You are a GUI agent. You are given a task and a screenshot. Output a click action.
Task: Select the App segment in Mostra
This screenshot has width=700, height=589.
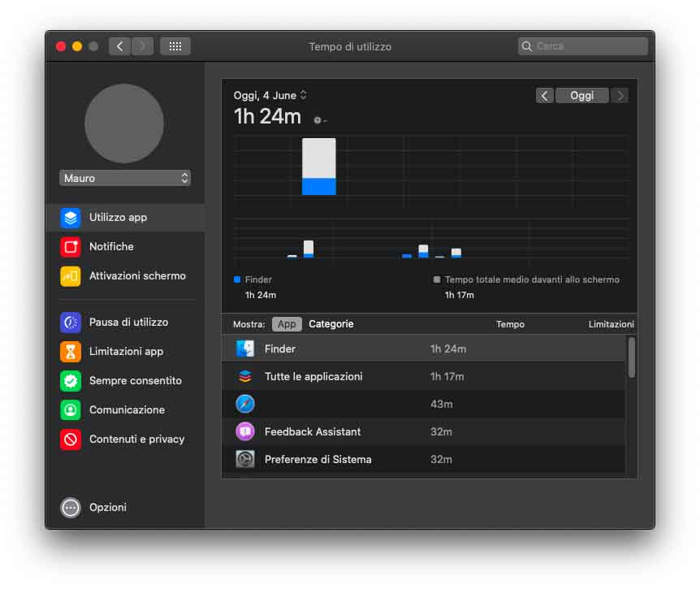pyautogui.click(x=287, y=324)
